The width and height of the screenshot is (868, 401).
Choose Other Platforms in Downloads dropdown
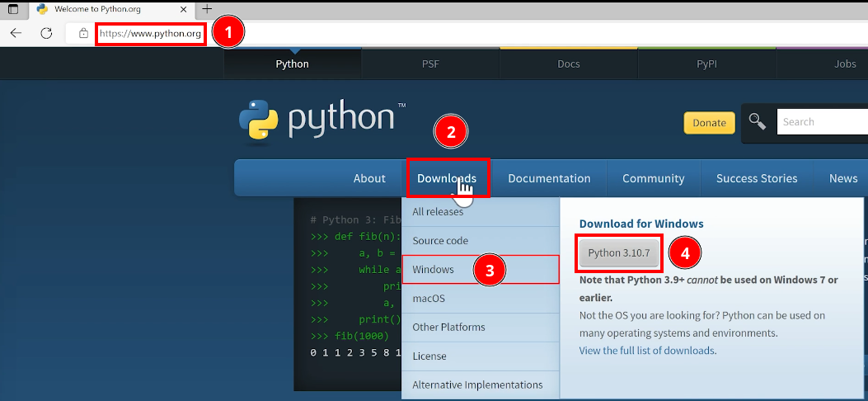[x=481, y=327]
